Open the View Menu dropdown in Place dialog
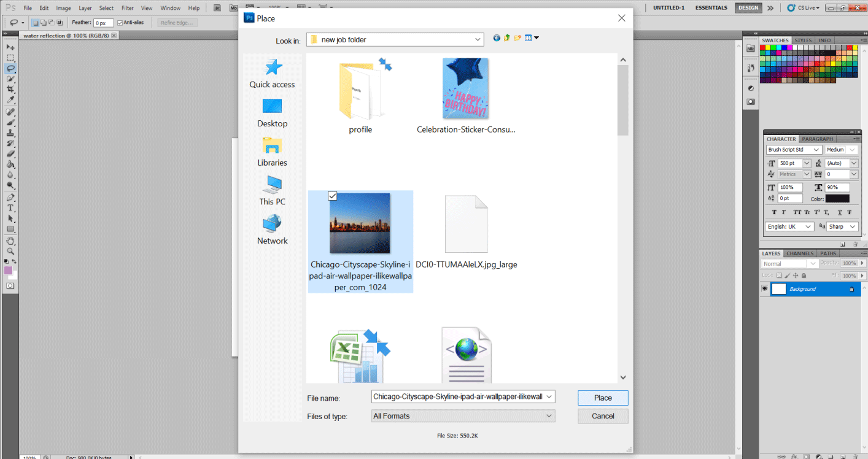 (532, 38)
